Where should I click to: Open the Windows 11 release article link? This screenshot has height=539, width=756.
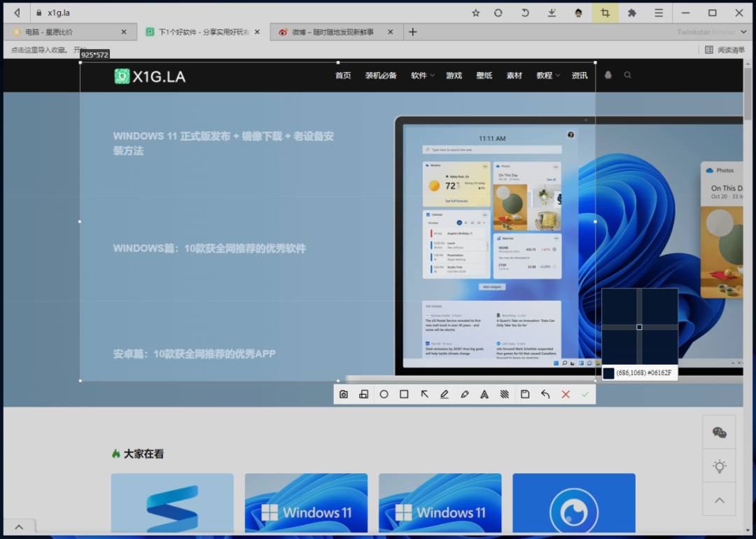coord(224,143)
